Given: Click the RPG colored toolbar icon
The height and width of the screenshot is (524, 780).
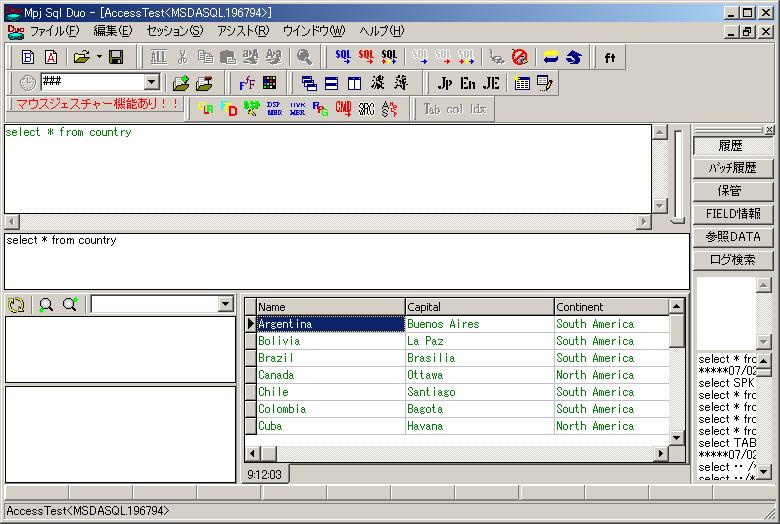Looking at the screenshot, I should 320,108.
